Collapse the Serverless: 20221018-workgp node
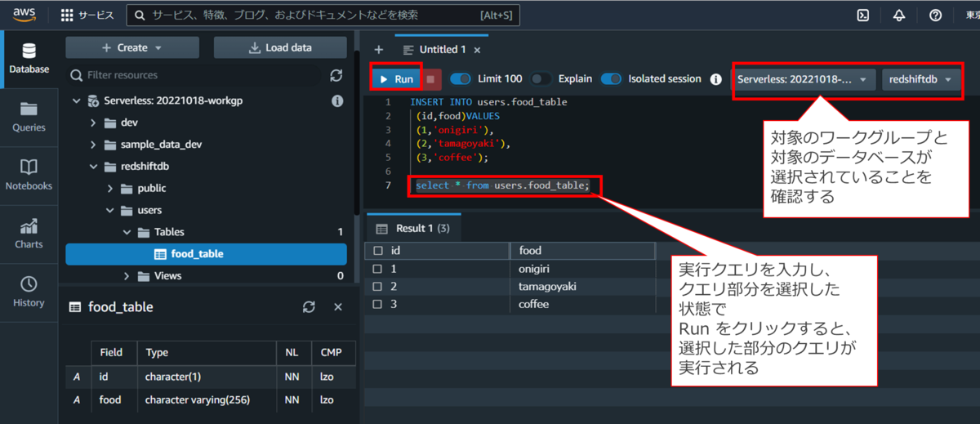Image resolution: width=980 pixels, height=424 pixels. tap(77, 100)
